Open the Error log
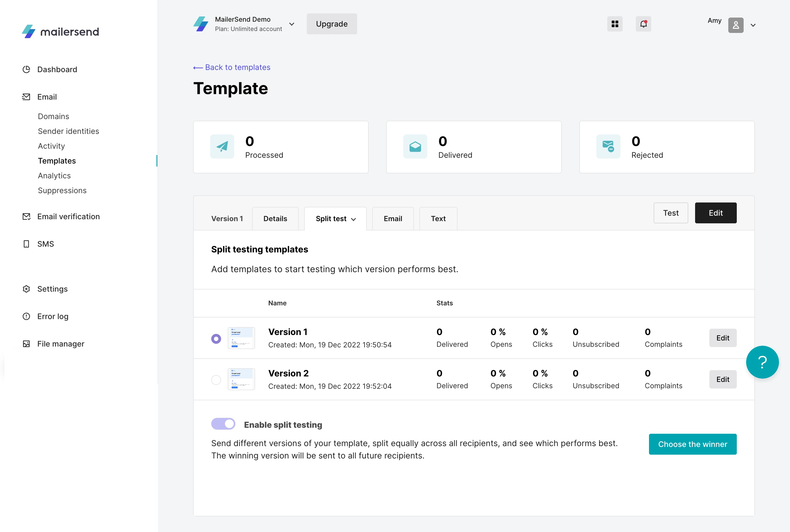 tap(53, 316)
